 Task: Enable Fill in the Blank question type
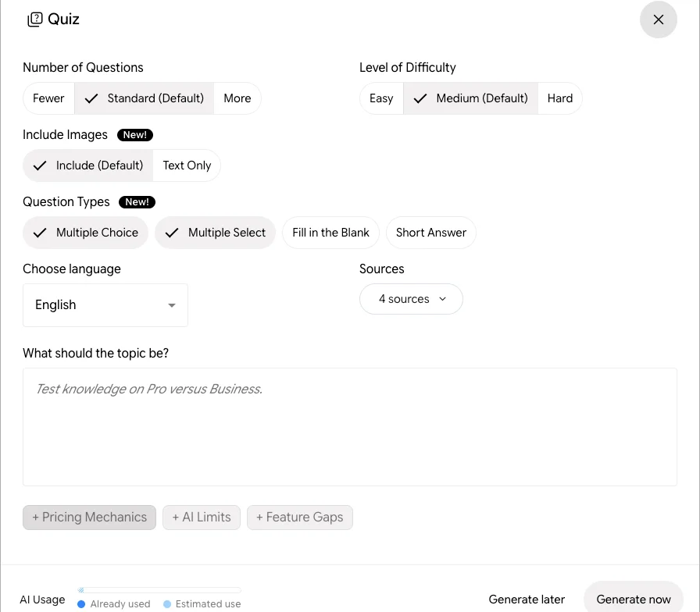pos(330,233)
